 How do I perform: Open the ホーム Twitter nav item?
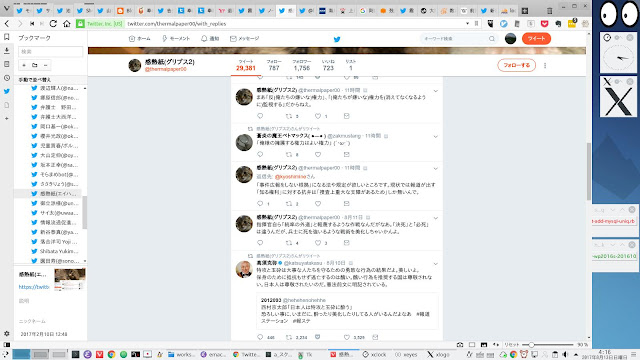pyautogui.click(x=139, y=38)
